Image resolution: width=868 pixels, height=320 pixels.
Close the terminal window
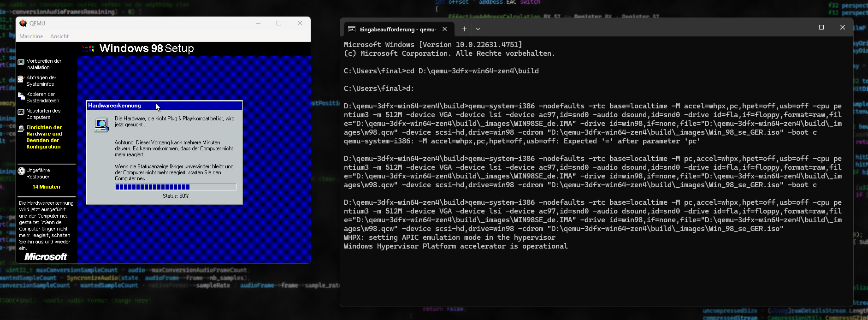pyautogui.click(x=843, y=27)
